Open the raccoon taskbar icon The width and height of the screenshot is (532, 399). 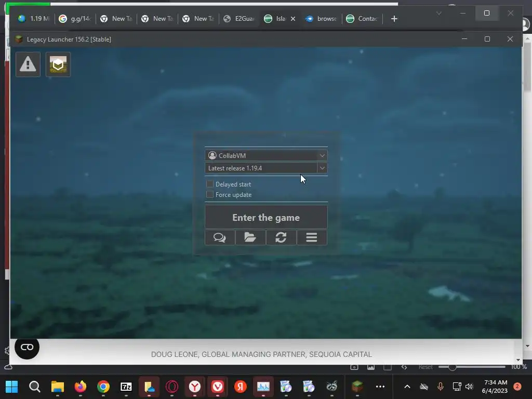pos(332,387)
